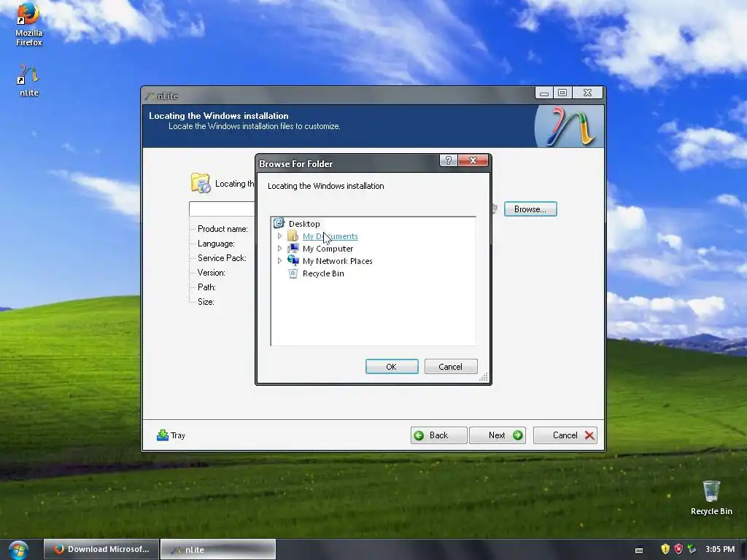
Task: Maximize the nLite window
Action: (562, 93)
